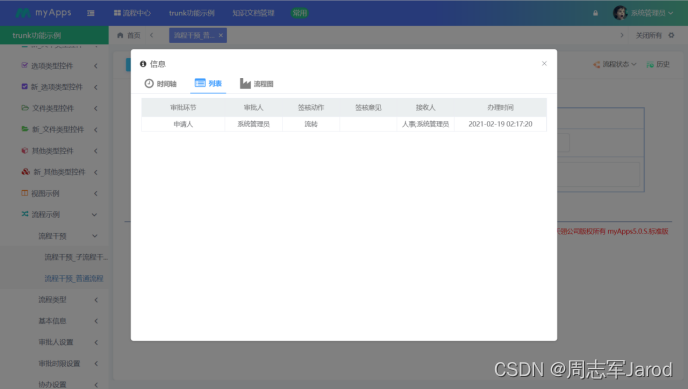The image size is (688, 389).
Task: Click the 流转 action cell
Action: [311, 124]
